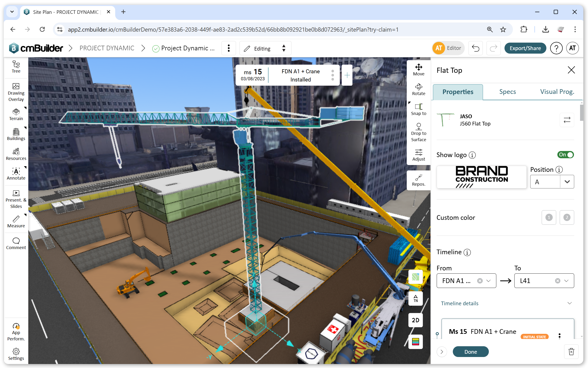Open milestone options three-dot menu

click(332, 75)
